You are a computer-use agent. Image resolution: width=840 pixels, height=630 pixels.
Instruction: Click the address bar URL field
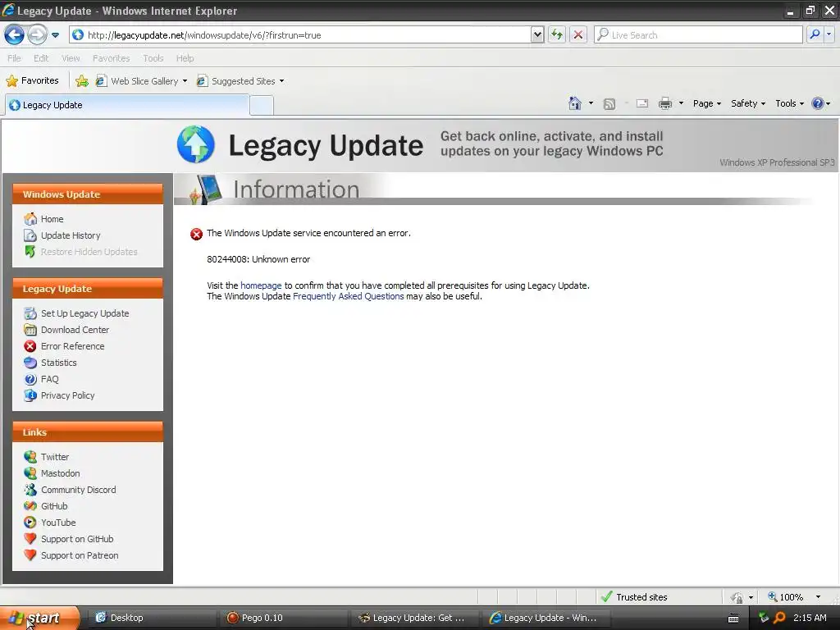[x=300, y=35]
